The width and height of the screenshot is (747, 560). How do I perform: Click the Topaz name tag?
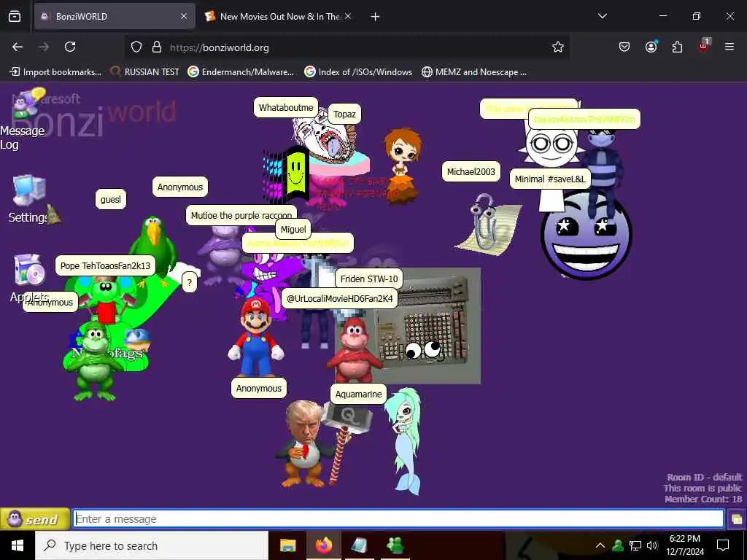tap(344, 114)
